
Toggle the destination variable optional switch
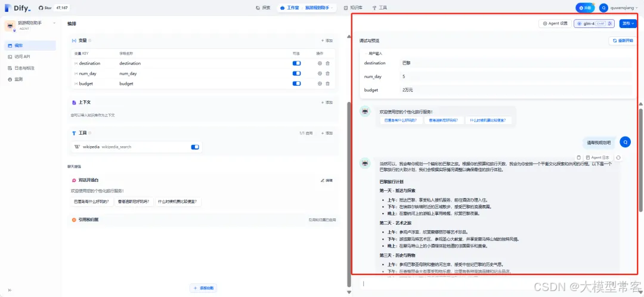point(296,63)
